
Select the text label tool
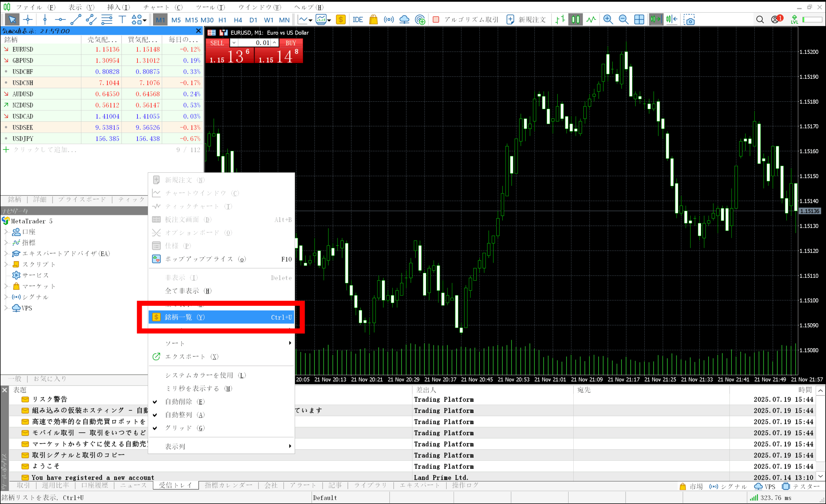122,20
